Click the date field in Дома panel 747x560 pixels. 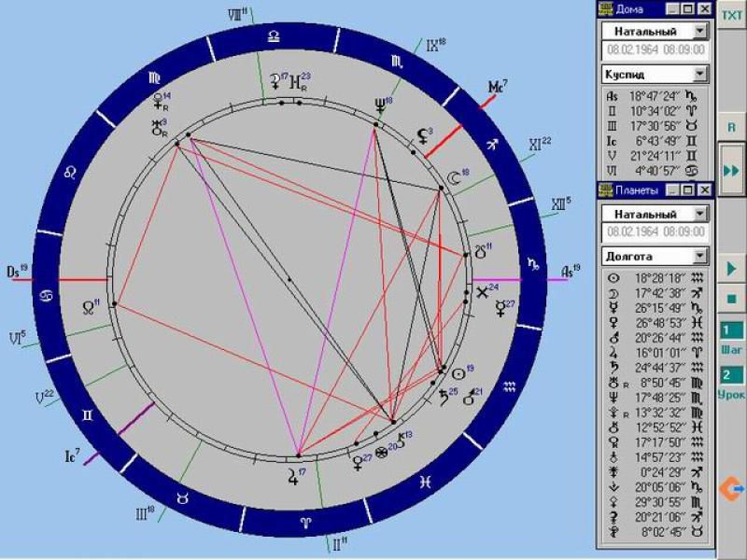pos(655,50)
